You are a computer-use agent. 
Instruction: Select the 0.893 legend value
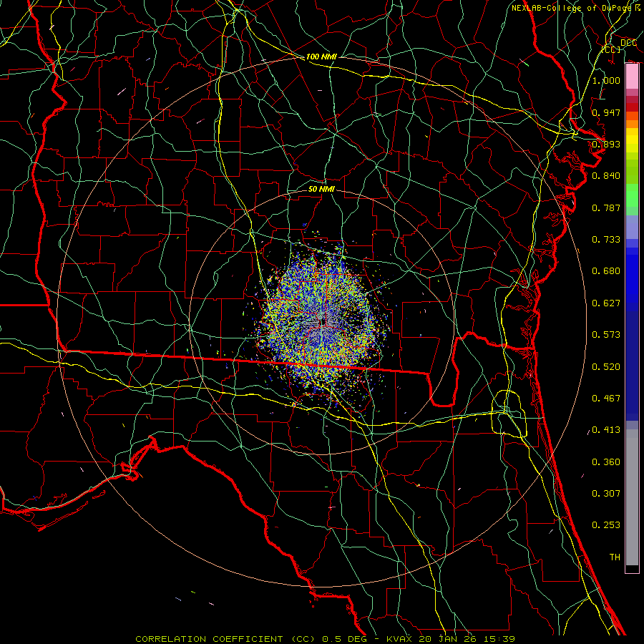[x=606, y=144]
